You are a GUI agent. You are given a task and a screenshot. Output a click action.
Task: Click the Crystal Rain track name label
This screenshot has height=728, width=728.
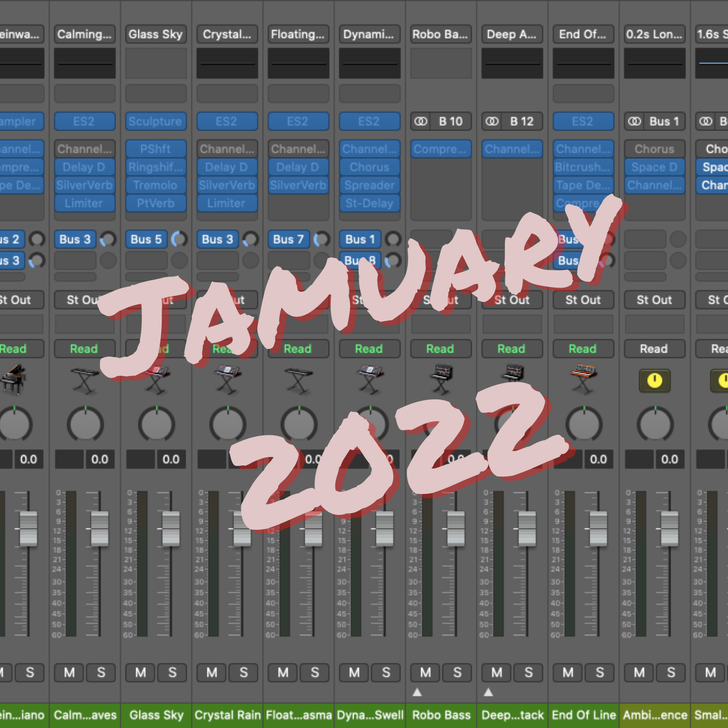tap(227, 715)
